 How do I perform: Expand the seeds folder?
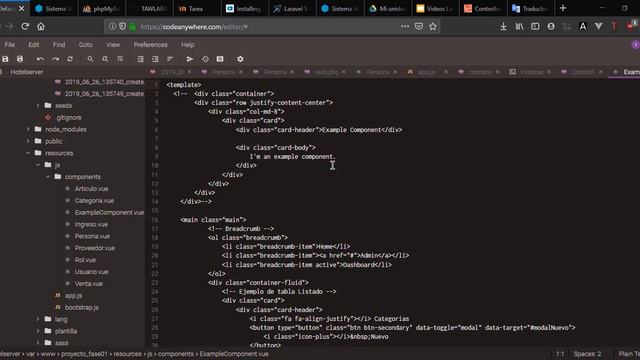[x=38, y=106]
